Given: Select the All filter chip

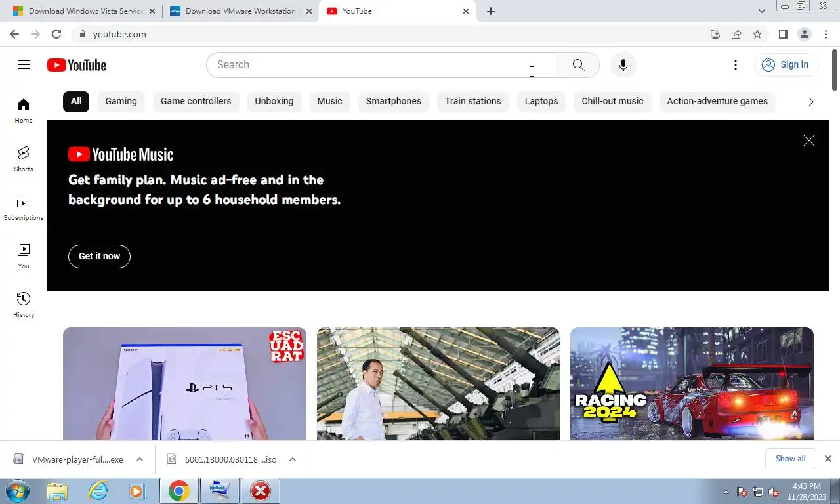Looking at the screenshot, I should point(76,101).
